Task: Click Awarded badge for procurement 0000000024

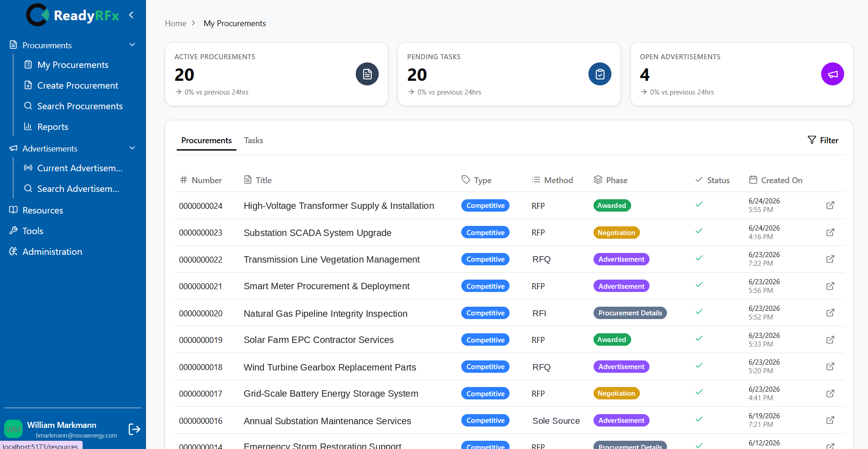Action: click(x=612, y=206)
